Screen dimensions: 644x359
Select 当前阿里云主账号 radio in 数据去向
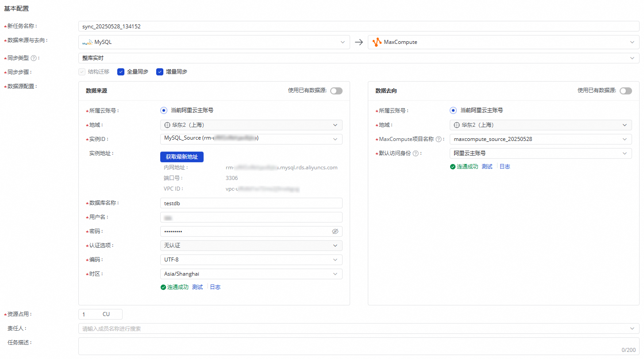(x=453, y=110)
